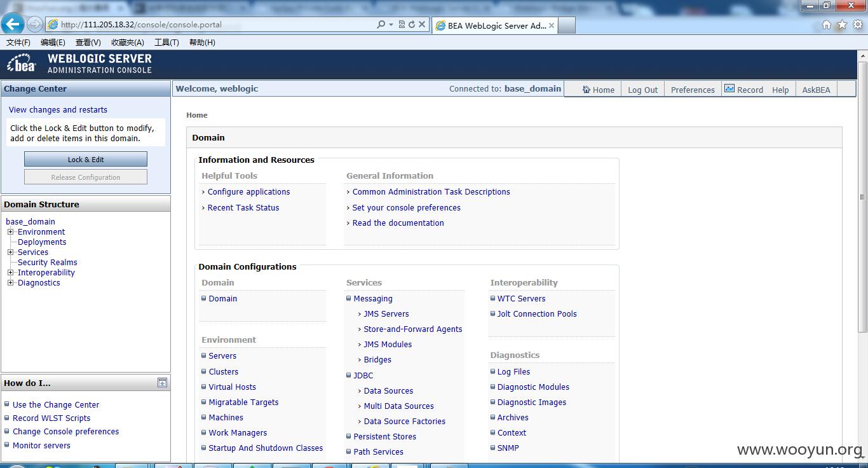The height and width of the screenshot is (468, 868).
Task: Open the Clusters link
Action: [224, 372]
